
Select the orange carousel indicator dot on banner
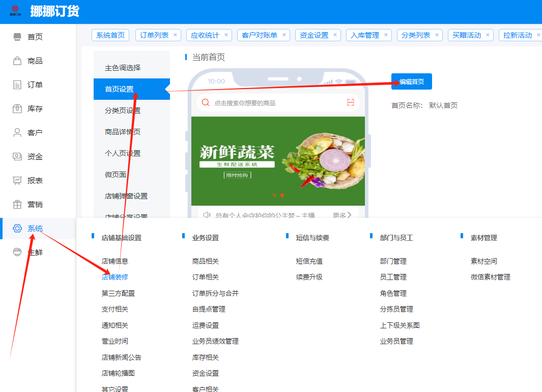click(282, 195)
